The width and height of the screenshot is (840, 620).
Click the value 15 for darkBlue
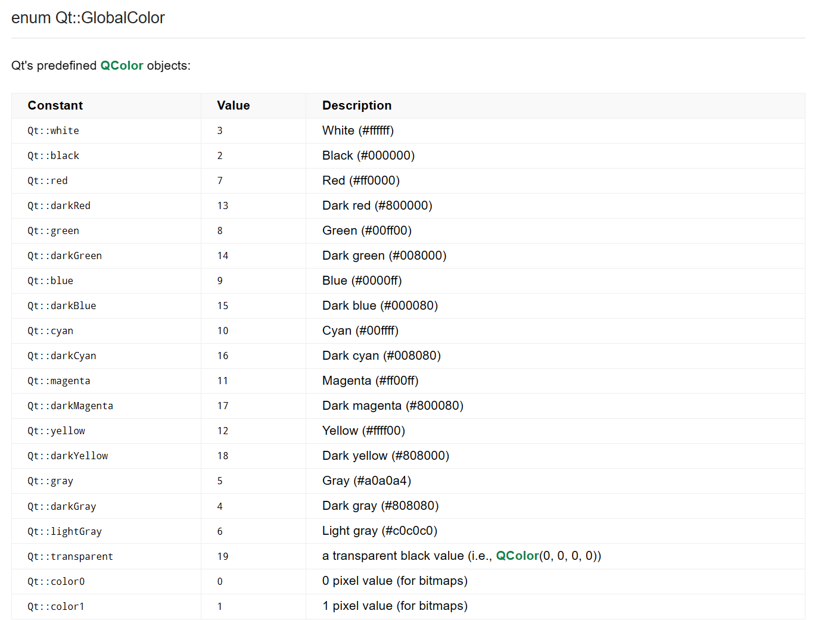[223, 306]
